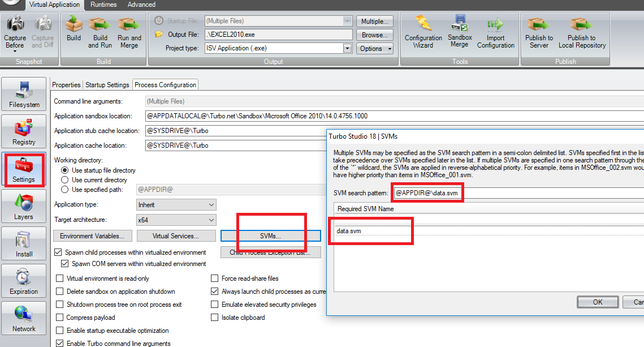
Task: Open the Registry panel
Action: coord(24,131)
